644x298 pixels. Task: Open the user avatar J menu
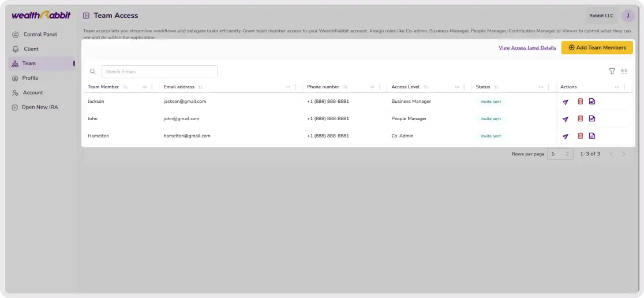pos(628,16)
